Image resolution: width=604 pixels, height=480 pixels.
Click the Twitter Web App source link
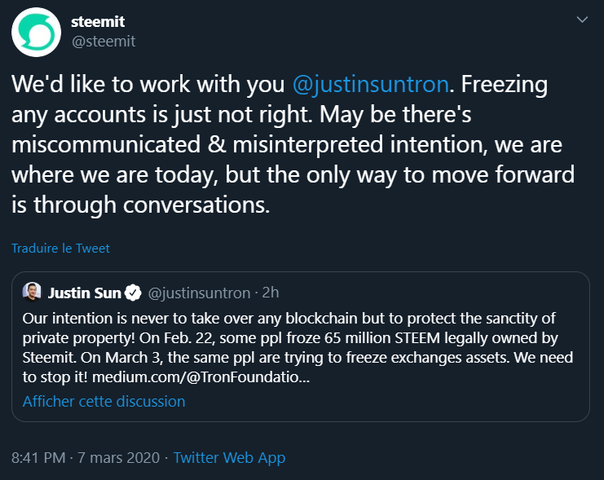pyautogui.click(x=229, y=457)
